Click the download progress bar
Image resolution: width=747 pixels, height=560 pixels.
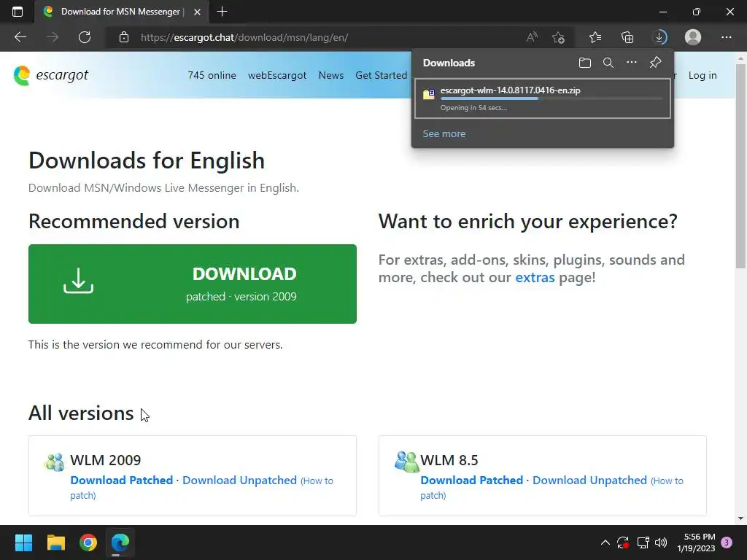[x=551, y=98]
